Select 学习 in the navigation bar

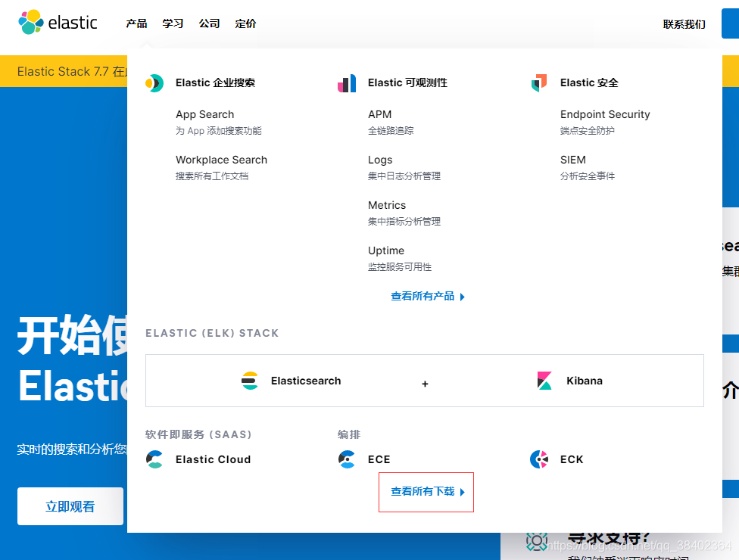pos(173,23)
